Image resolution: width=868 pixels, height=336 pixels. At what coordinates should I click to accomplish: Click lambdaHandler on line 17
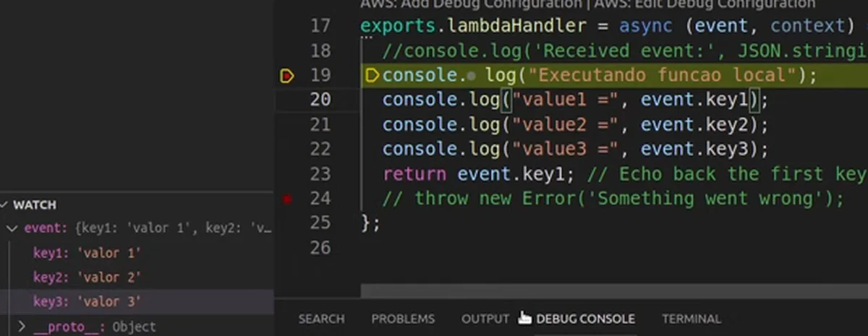[x=517, y=27]
